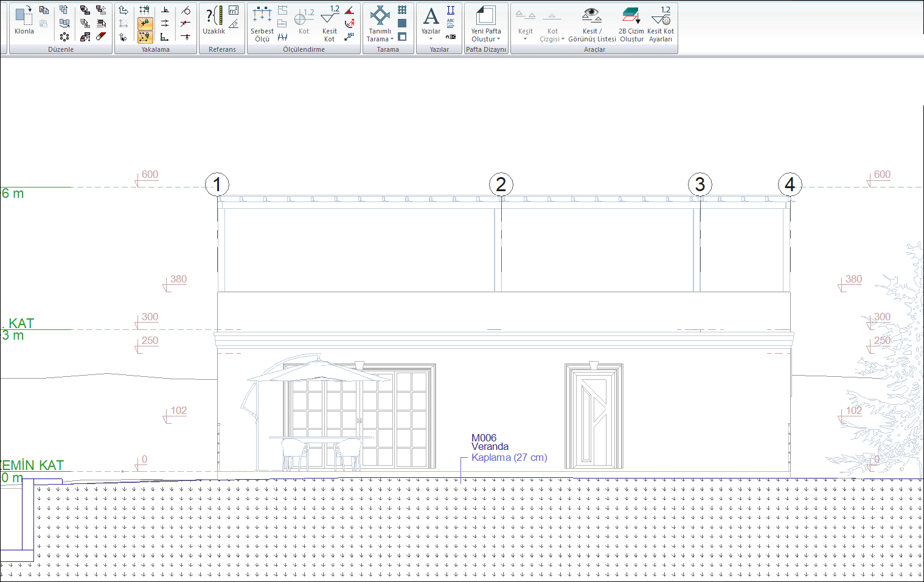Click the Veranda room label text

490,447
